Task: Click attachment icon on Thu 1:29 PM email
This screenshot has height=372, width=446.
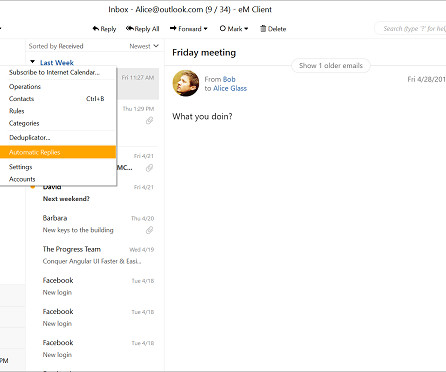Action: click(149, 120)
